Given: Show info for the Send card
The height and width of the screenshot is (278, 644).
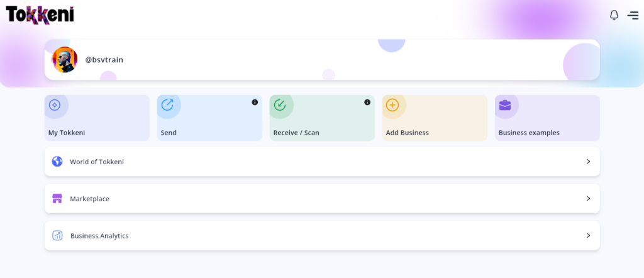Looking at the screenshot, I should tap(255, 102).
